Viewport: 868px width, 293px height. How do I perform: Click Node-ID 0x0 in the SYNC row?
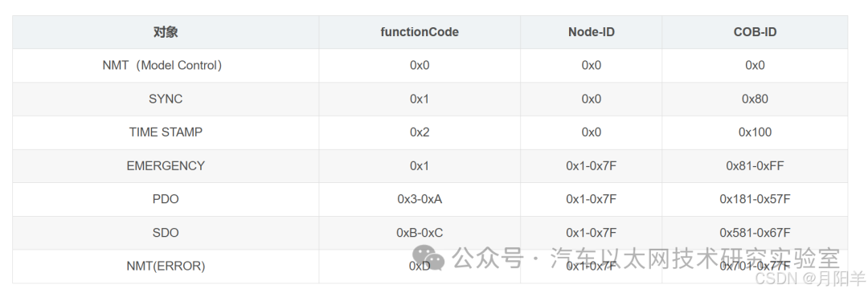pos(592,99)
